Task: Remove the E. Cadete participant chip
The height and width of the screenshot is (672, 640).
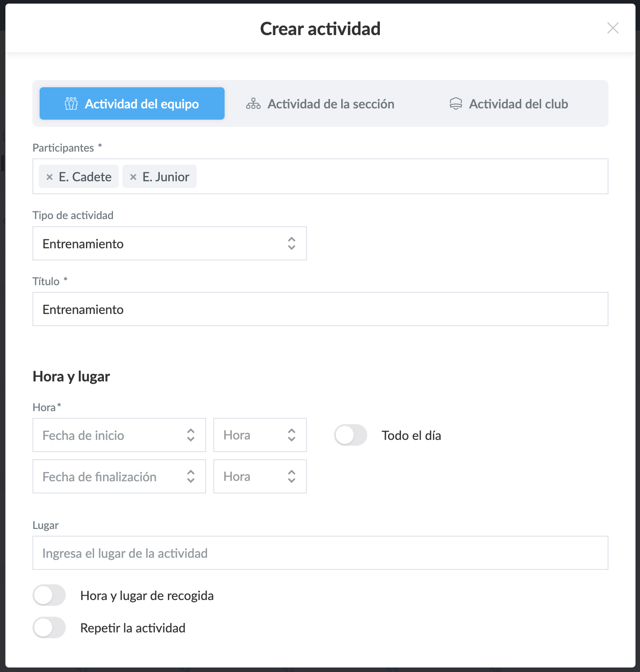Action: pos(50,176)
